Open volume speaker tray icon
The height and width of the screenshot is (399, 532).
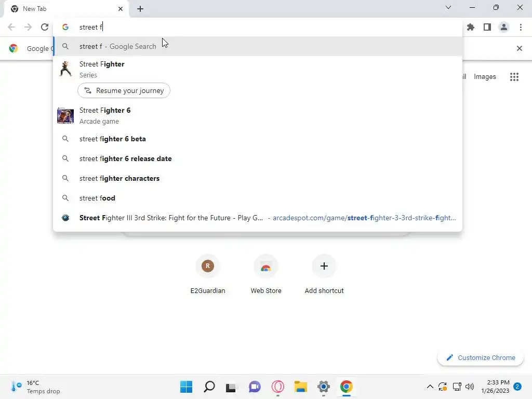coord(470,387)
